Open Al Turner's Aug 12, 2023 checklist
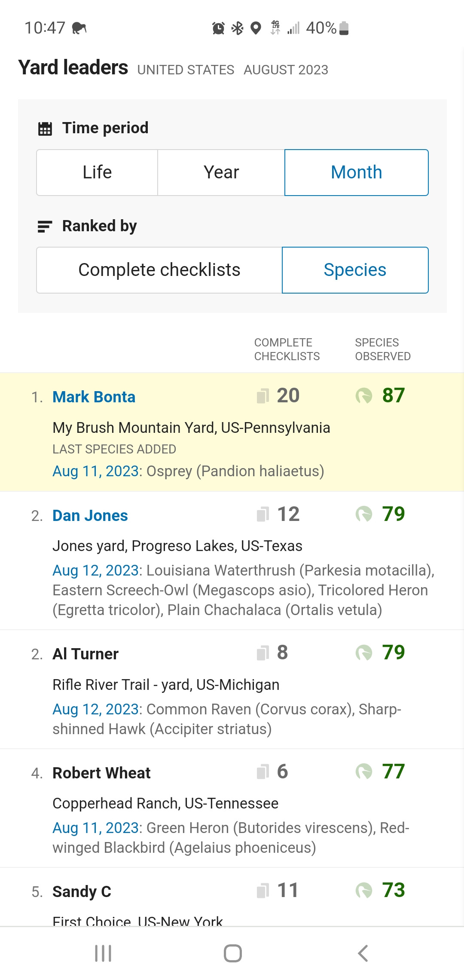 [95, 709]
